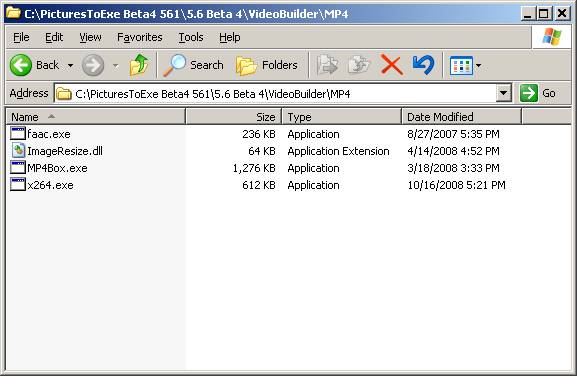Close the Explorer window
The image size is (577, 376).
pyautogui.click(x=562, y=14)
